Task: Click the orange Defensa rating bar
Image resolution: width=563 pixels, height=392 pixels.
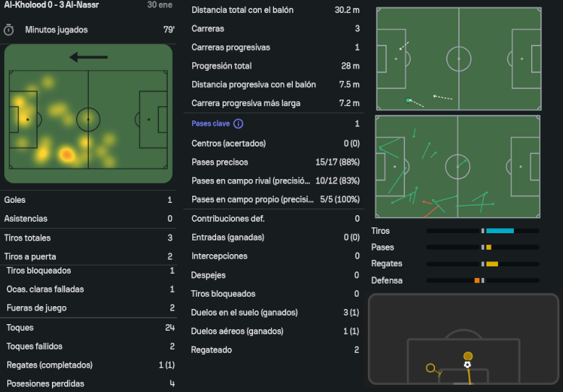Action: point(477,281)
